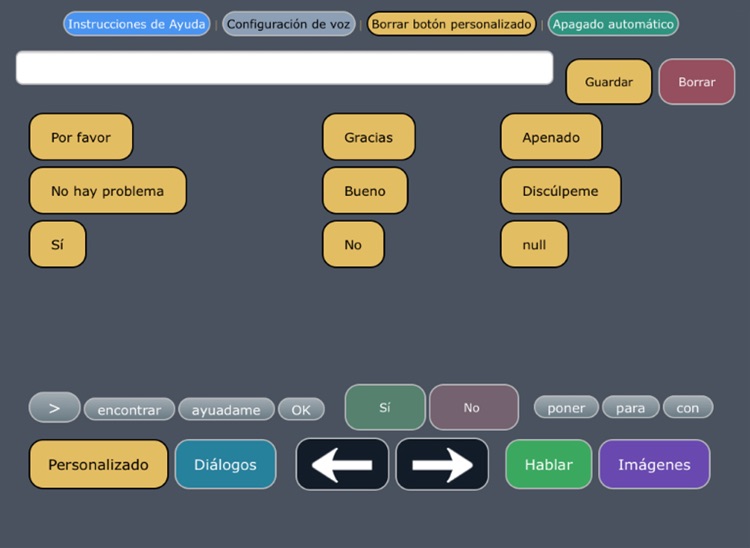Click the Guardar button
The height and width of the screenshot is (548, 750).
[609, 82]
